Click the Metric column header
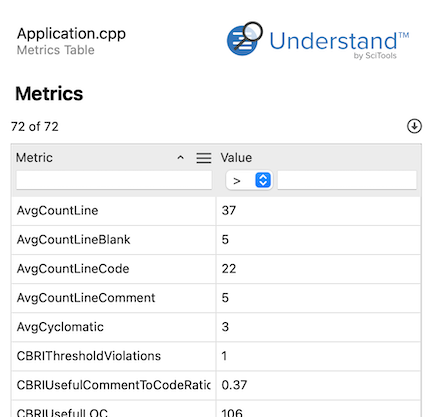The image size is (432, 417). tap(34, 158)
